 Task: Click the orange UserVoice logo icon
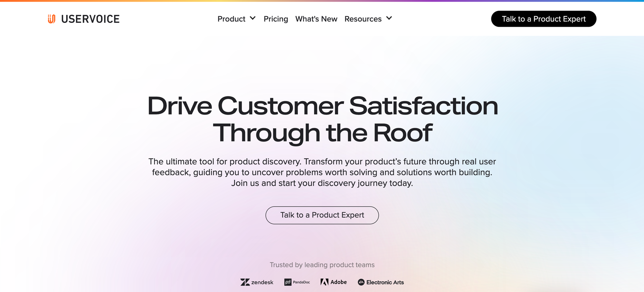coord(52,19)
